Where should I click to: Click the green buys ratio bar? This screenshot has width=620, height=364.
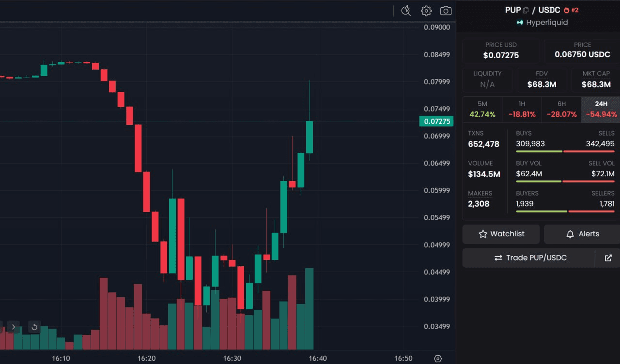pos(539,152)
